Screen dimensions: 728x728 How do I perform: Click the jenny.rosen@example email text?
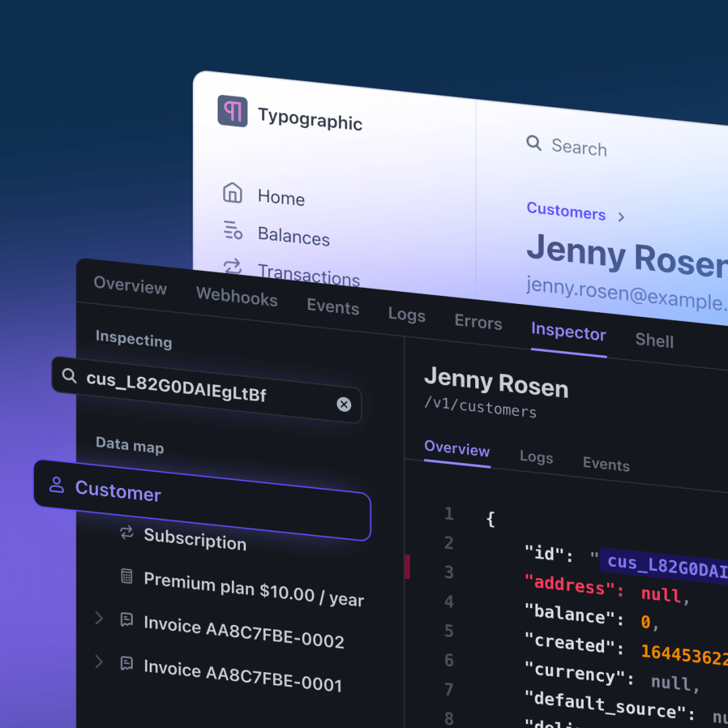[x=627, y=293]
